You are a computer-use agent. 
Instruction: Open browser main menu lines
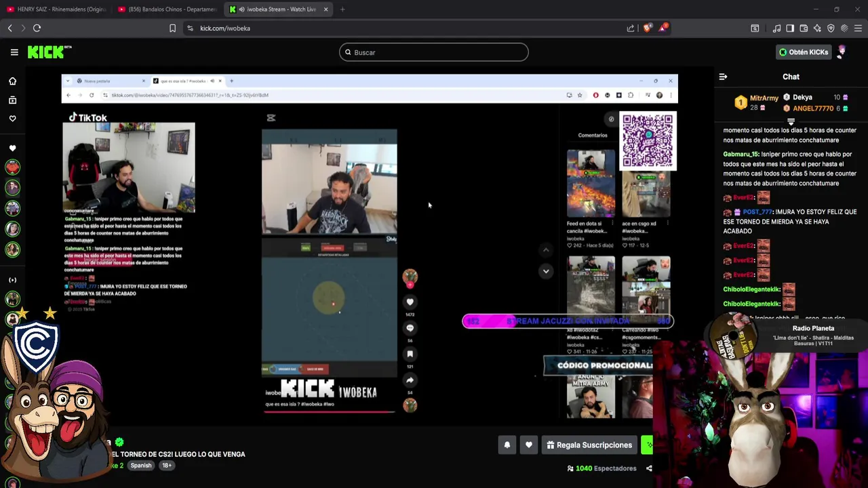858,28
